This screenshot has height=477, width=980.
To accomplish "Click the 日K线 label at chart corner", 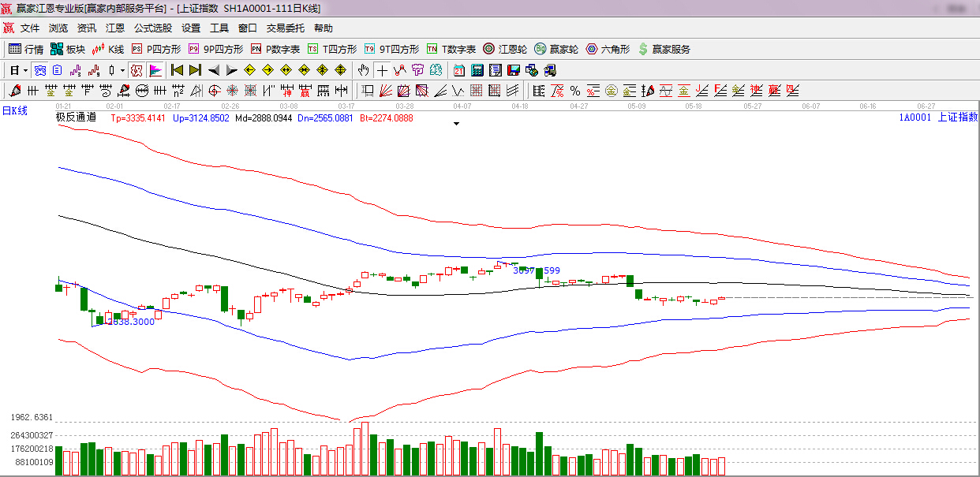I will (14, 110).
